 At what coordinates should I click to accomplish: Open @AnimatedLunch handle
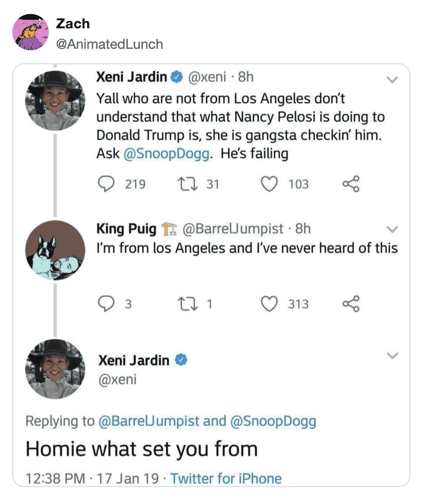(x=109, y=44)
